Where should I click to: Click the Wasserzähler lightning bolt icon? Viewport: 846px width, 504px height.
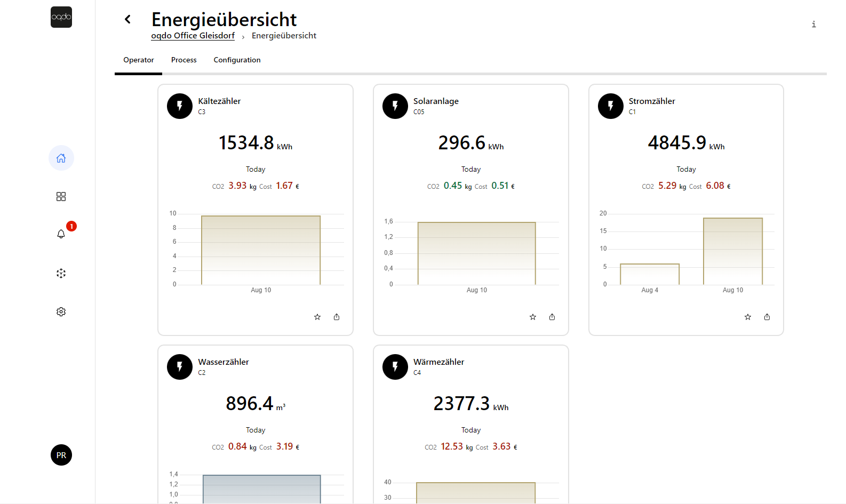pyautogui.click(x=180, y=367)
